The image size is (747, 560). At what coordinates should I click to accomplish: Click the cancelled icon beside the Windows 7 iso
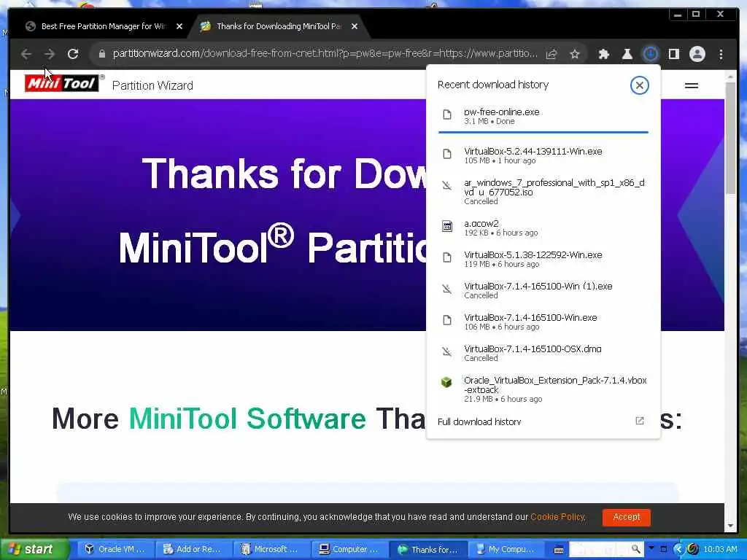[x=447, y=185]
